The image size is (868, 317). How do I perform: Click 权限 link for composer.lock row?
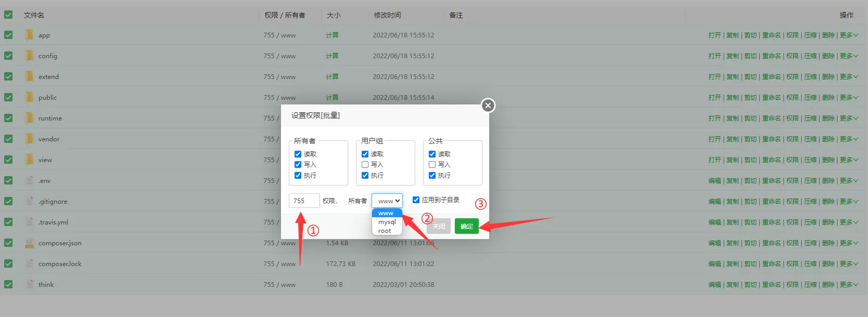(792, 264)
